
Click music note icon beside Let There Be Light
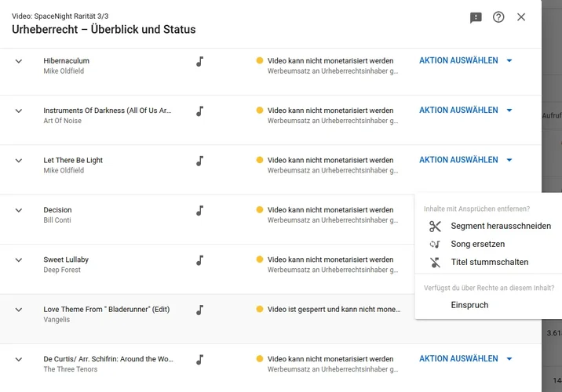click(200, 161)
